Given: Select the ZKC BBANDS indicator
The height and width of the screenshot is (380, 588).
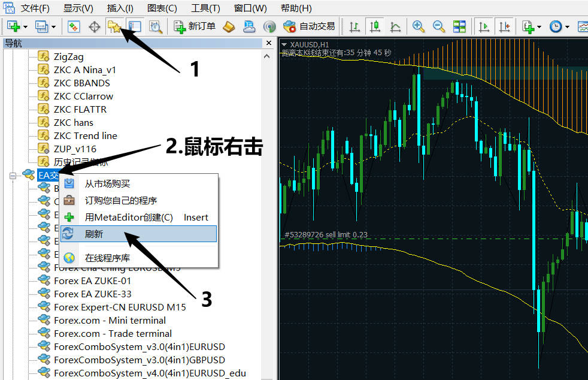Looking at the screenshot, I should coord(82,83).
